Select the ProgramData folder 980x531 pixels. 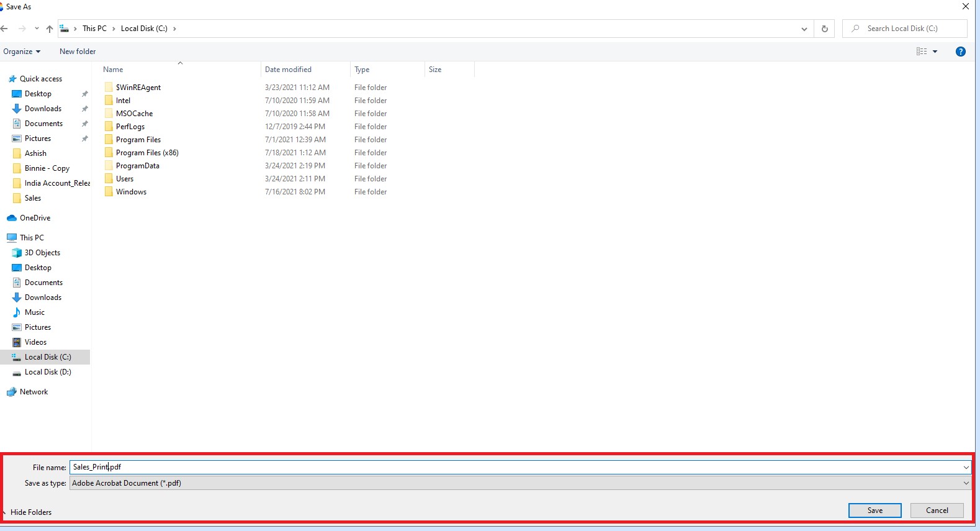(x=138, y=166)
